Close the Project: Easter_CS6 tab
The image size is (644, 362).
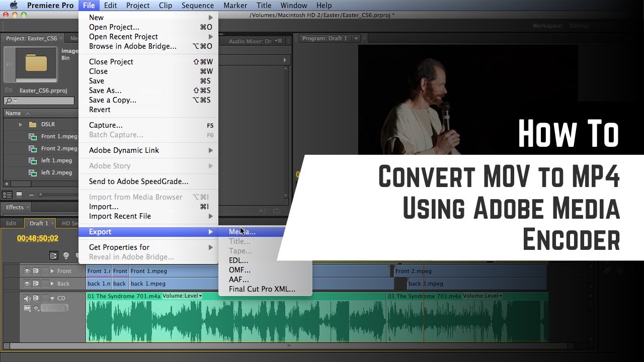click(61, 38)
